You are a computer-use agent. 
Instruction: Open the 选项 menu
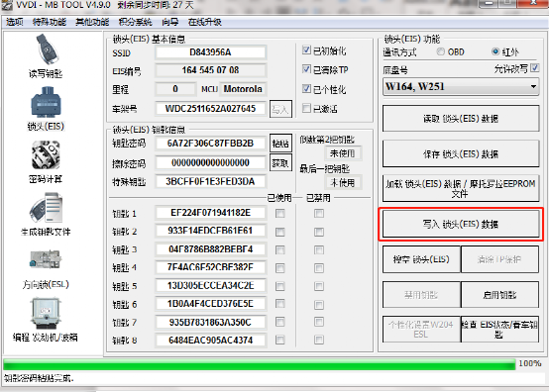15,22
